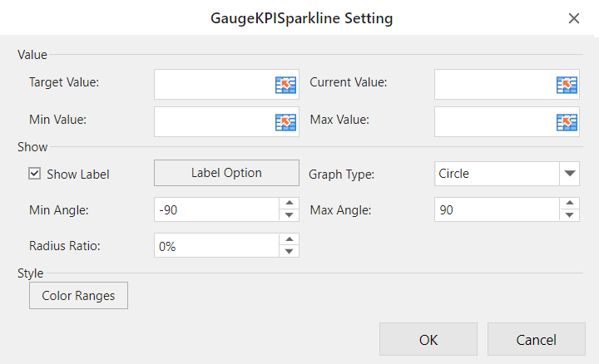The height and width of the screenshot is (364, 599).
Task: Open the Color Ranges settings
Action: pos(78,295)
